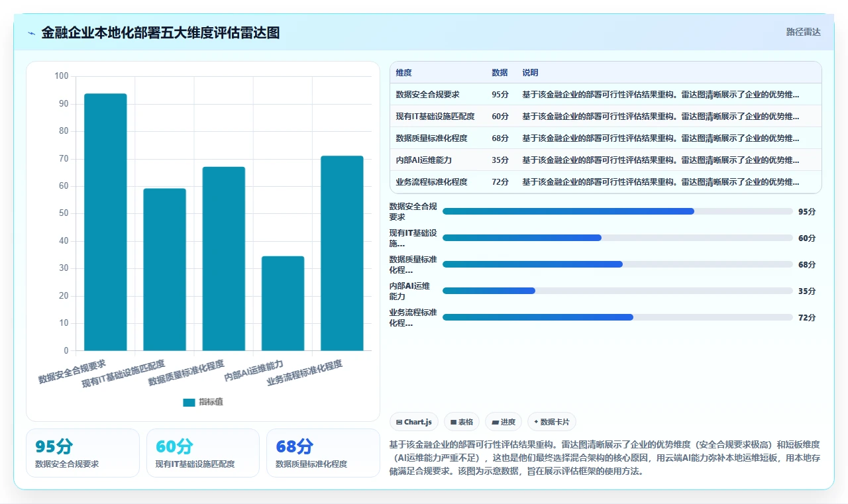Click the 数据质量标准化 progress bar
The height and width of the screenshot is (504, 848).
click(x=617, y=264)
